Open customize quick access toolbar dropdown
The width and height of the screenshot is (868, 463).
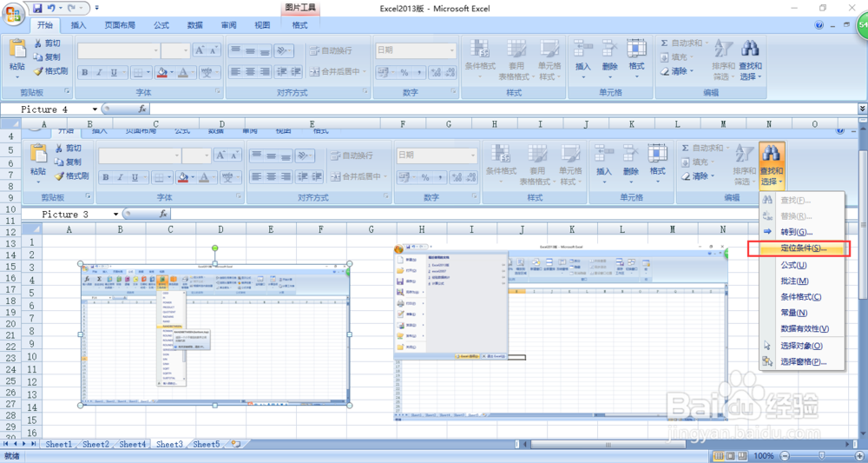[97, 9]
